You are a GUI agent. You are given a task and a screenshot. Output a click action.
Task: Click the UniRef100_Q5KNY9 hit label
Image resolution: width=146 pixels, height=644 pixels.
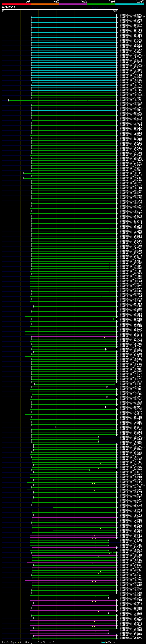click(131, 342)
